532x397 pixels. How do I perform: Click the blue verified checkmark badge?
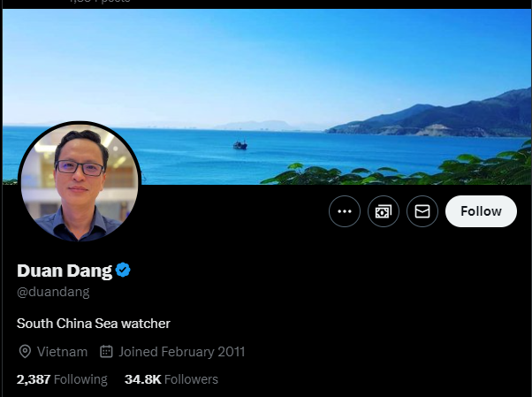[123, 271]
